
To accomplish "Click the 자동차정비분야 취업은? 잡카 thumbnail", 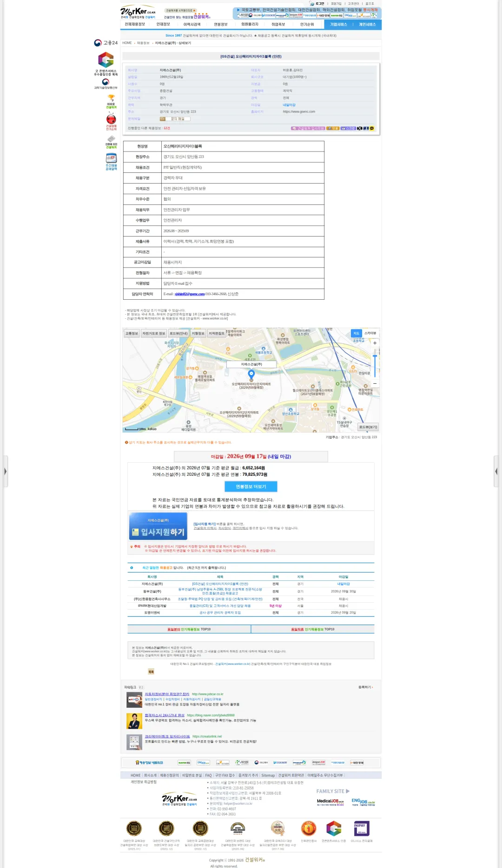I will pyautogui.click(x=134, y=699).
